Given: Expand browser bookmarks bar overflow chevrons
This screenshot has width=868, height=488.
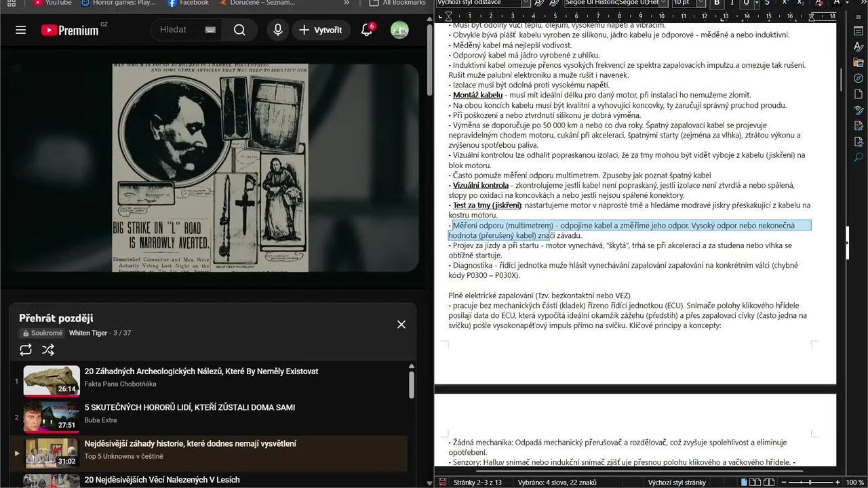Looking at the screenshot, I should tap(347, 3).
